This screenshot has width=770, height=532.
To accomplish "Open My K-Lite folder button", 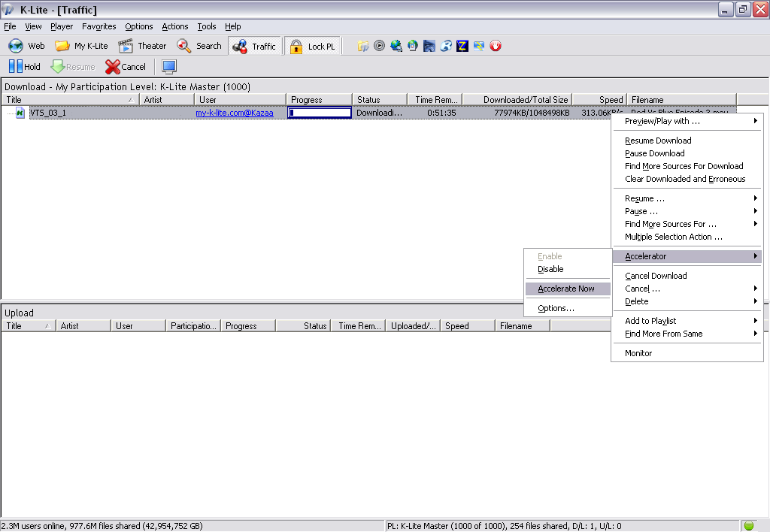I will 81,46.
